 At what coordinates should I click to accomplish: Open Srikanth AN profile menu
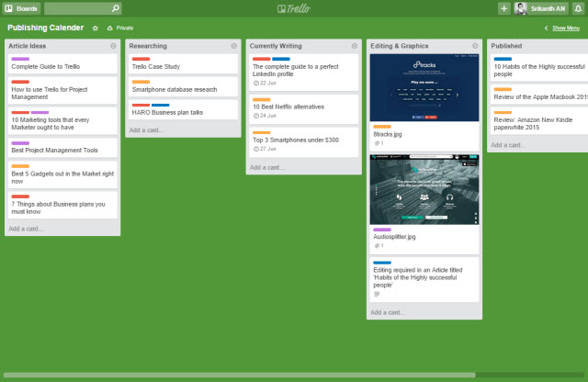click(x=541, y=8)
